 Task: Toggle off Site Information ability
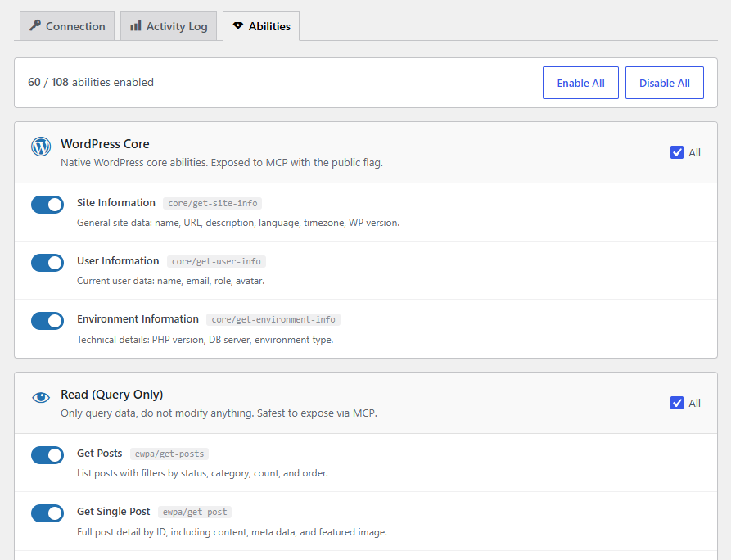[x=47, y=205]
